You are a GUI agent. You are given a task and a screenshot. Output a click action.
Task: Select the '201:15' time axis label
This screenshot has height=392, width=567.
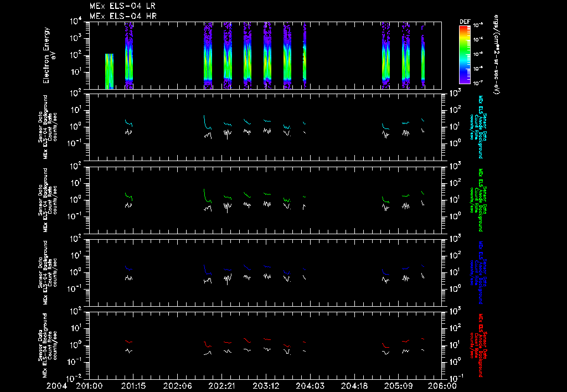(133, 386)
